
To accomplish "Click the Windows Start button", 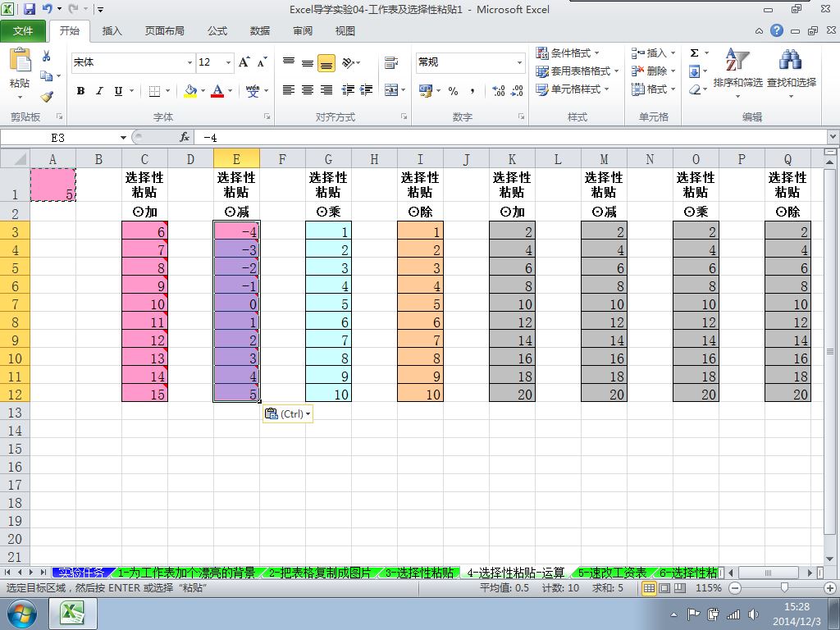I will 21,614.
